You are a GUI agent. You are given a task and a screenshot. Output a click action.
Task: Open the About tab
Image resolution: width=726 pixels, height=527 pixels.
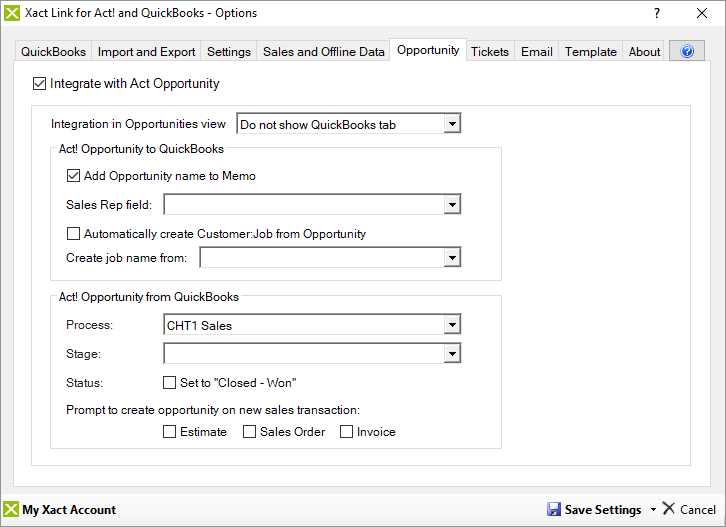(x=644, y=51)
